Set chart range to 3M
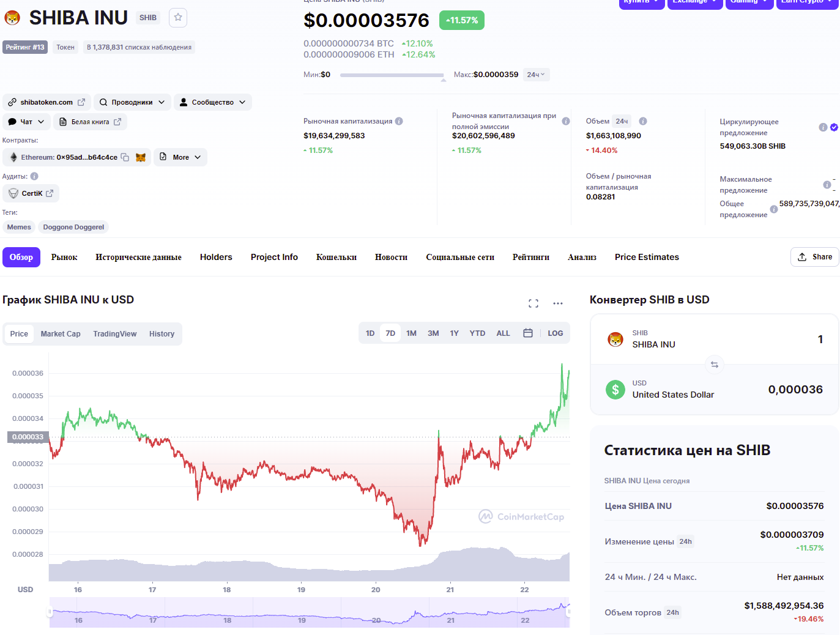Image resolution: width=840 pixels, height=635 pixels. (x=433, y=333)
